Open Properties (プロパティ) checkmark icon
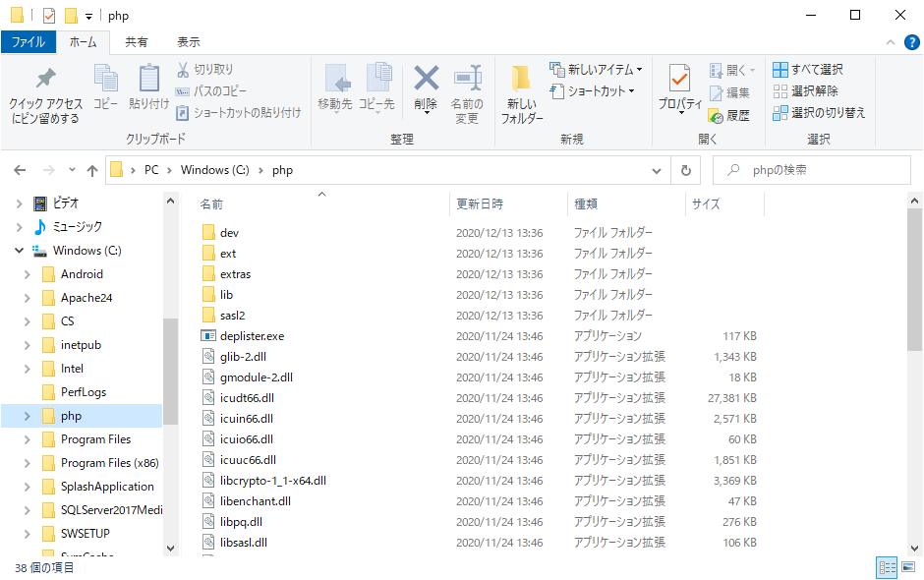The image size is (924, 580). 679,79
